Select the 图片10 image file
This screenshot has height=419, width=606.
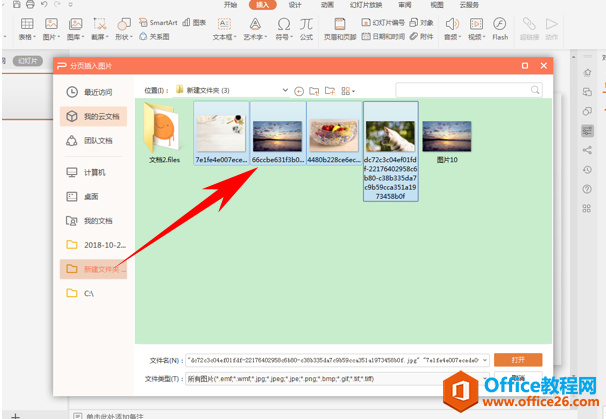447,141
